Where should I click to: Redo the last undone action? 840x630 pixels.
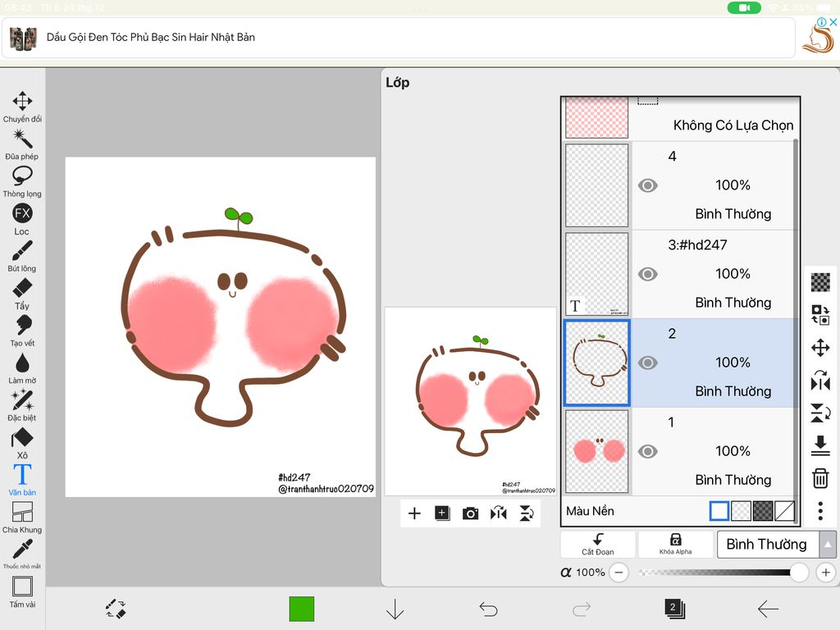[x=582, y=609]
